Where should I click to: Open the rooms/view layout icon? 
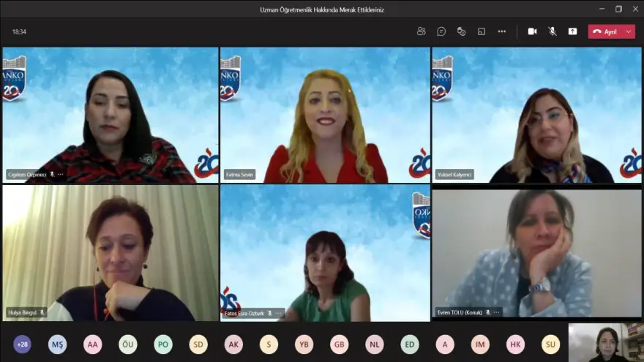tap(482, 31)
